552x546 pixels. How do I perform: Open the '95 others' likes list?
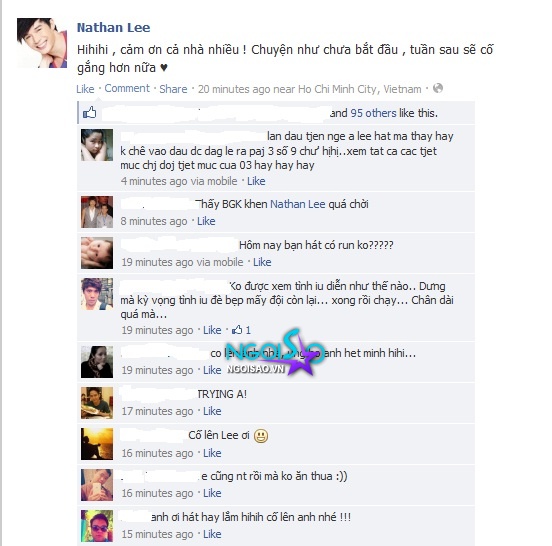[x=373, y=113]
